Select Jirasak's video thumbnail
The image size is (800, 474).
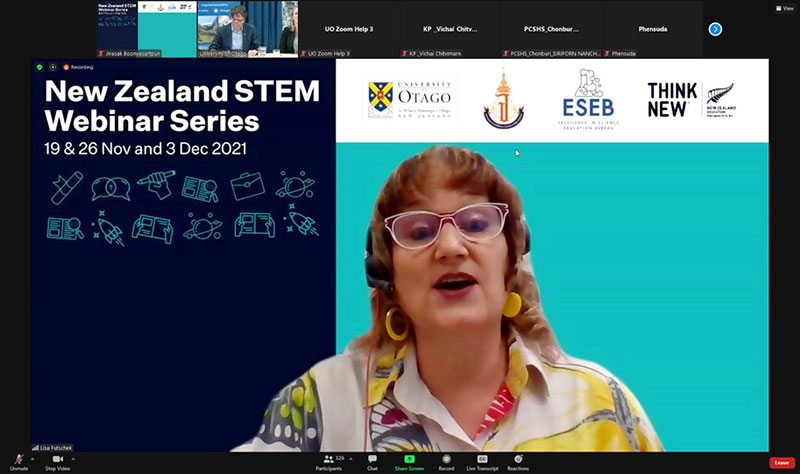tap(146, 29)
